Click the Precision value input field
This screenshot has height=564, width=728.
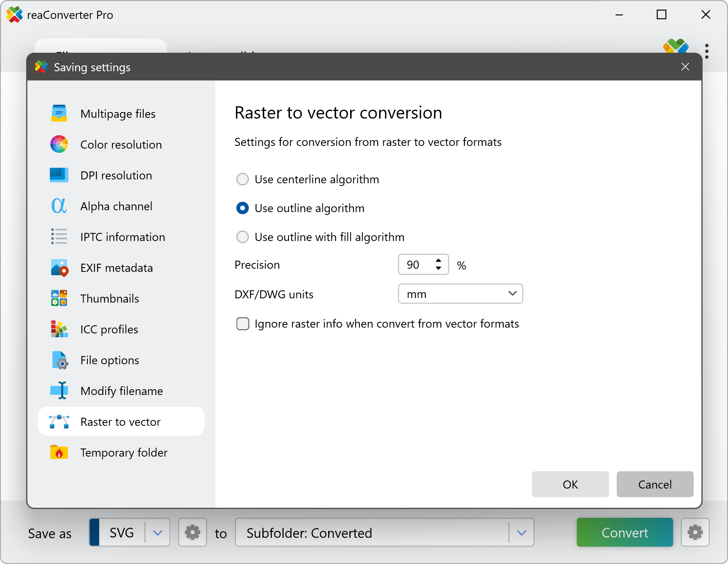pyautogui.click(x=415, y=265)
